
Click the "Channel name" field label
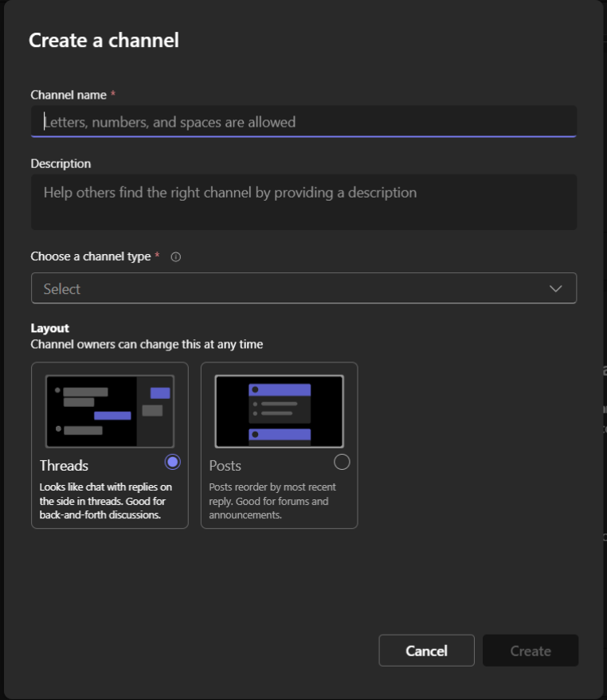coord(69,95)
